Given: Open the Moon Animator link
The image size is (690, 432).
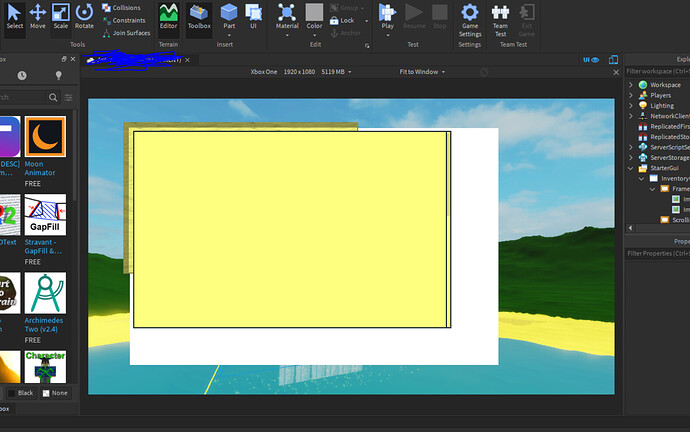Looking at the screenshot, I should pyautogui.click(x=40, y=168).
